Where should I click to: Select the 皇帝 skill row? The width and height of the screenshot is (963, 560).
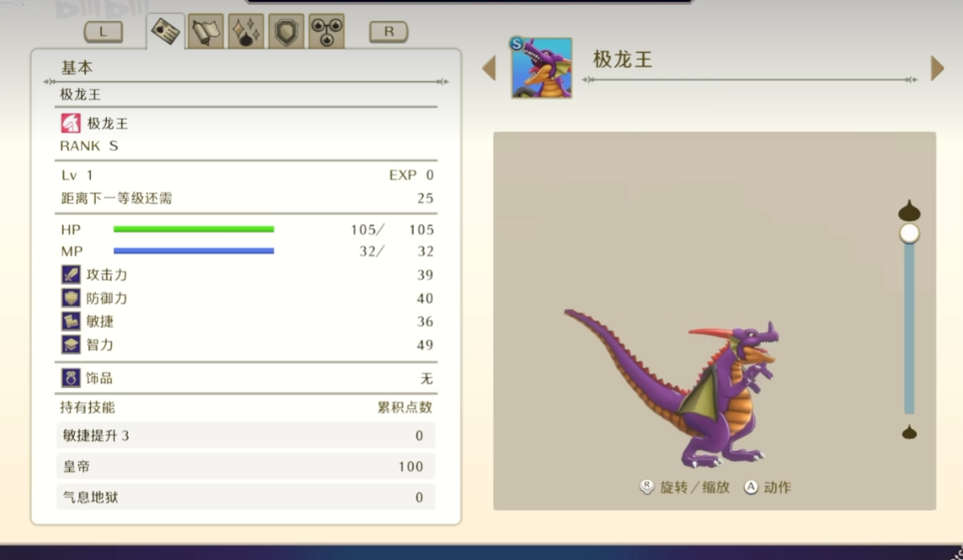pos(246,466)
